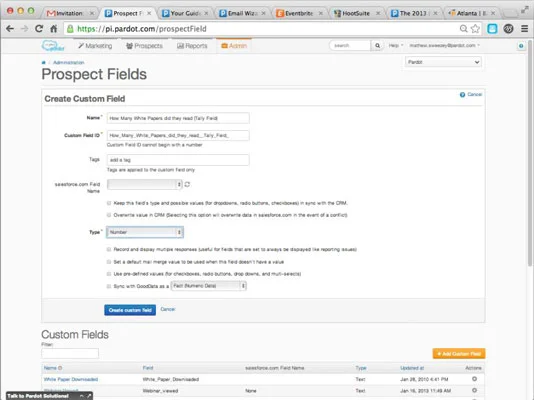Go to the browser home icon

click(54, 29)
